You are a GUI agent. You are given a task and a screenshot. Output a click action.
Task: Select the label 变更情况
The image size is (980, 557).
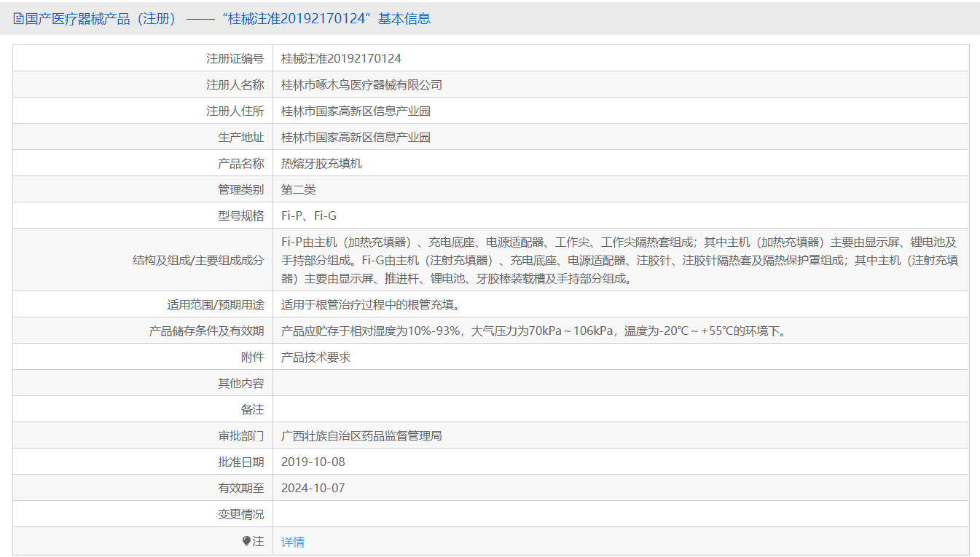coord(241,514)
